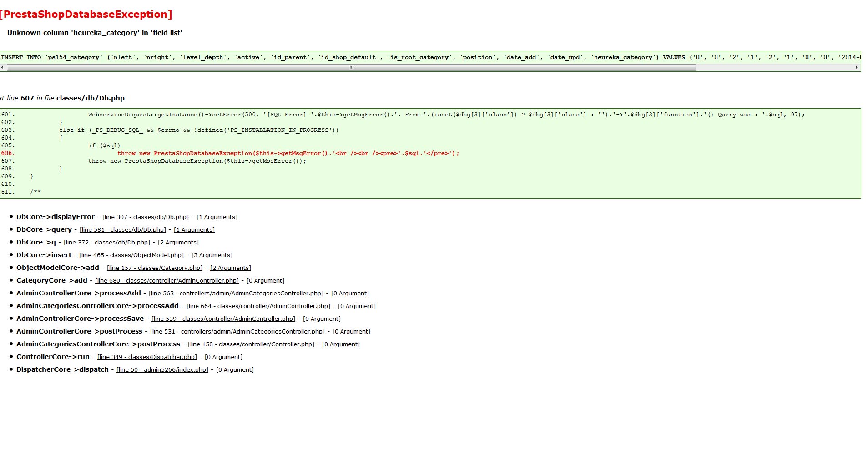Image resolution: width=868 pixels, height=454 pixels.
Task: Click the DbCore->displayError function name
Action: [56, 217]
